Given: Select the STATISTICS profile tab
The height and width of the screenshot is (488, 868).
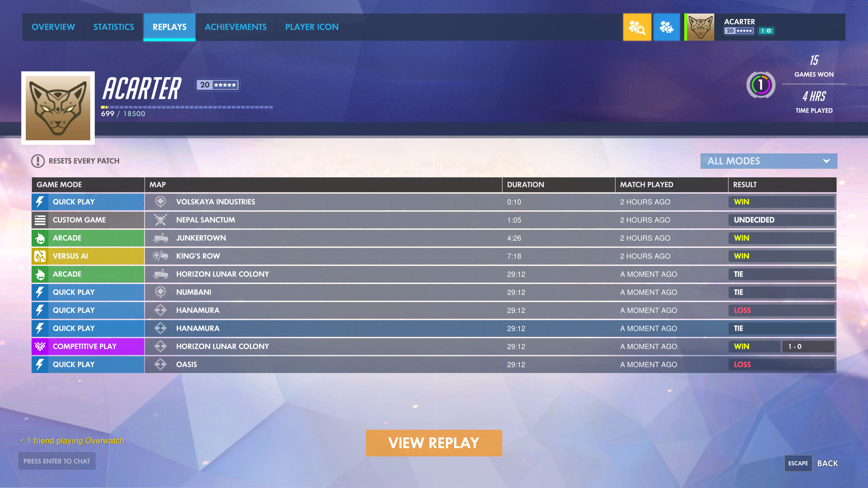Looking at the screenshot, I should (x=114, y=27).
